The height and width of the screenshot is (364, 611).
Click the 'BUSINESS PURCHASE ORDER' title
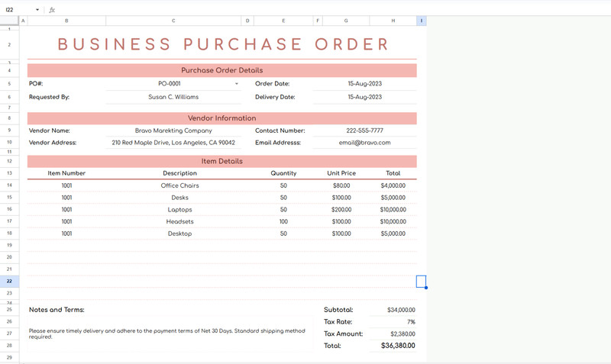pyautogui.click(x=223, y=44)
